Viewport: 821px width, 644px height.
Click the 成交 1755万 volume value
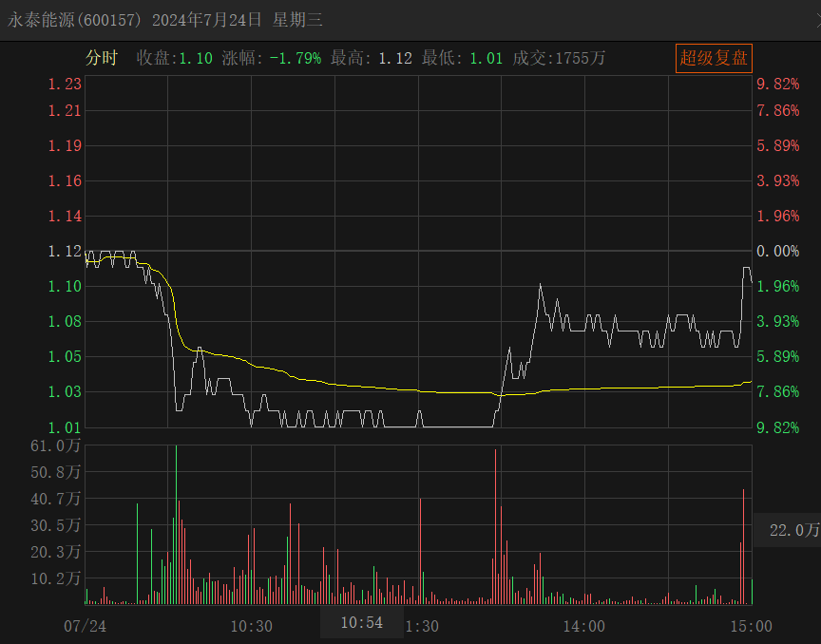coord(559,58)
